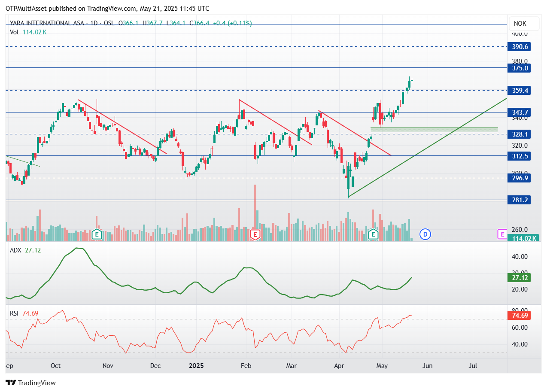Click the 343.7 price level label

pos(519,112)
